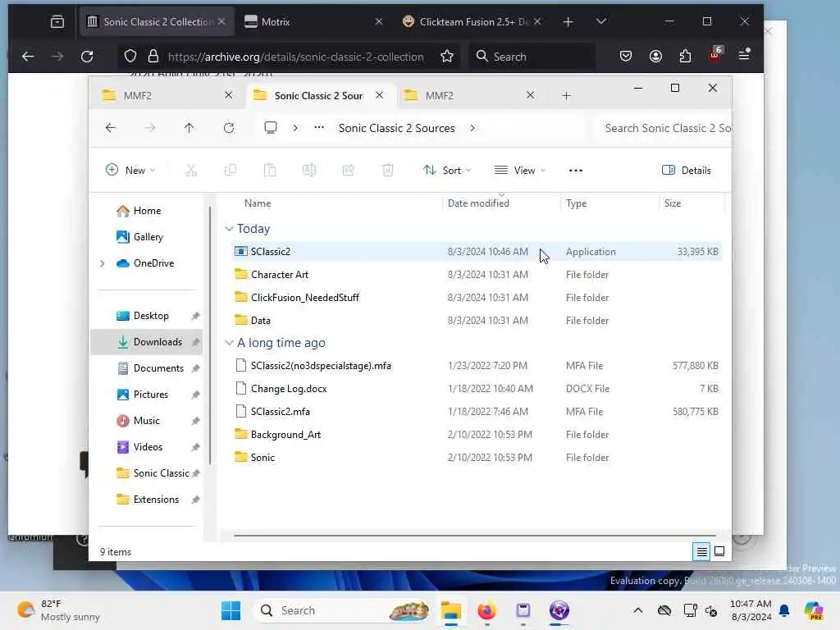Open the Windows Start menu
The image size is (840, 630).
(231, 610)
